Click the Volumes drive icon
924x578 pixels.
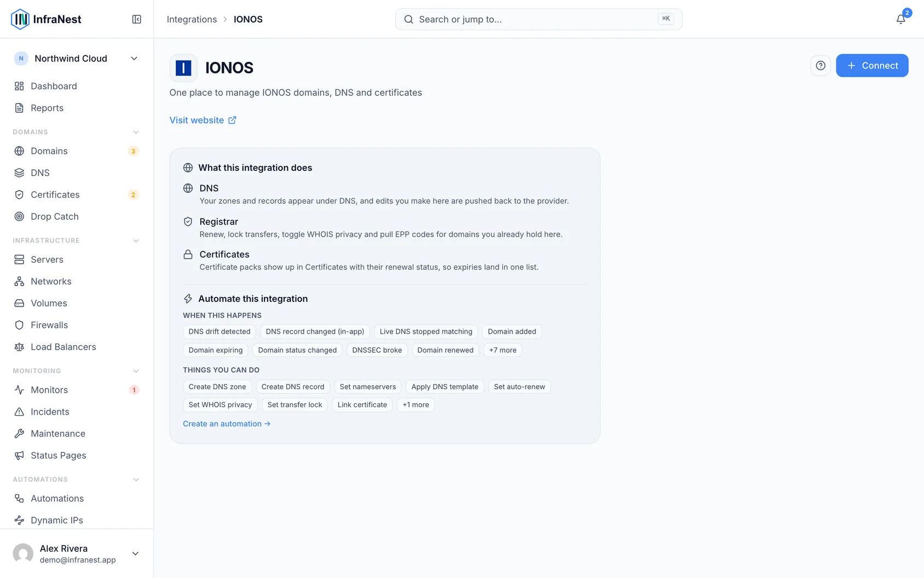coord(19,303)
